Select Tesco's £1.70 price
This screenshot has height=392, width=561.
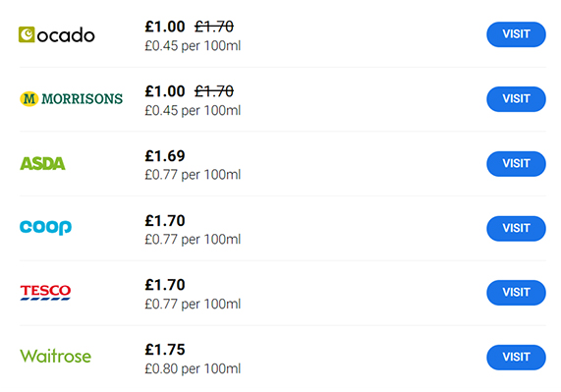[165, 285]
